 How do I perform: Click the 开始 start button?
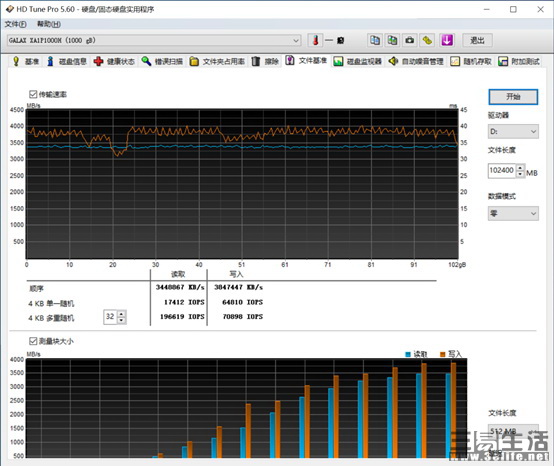(x=513, y=97)
